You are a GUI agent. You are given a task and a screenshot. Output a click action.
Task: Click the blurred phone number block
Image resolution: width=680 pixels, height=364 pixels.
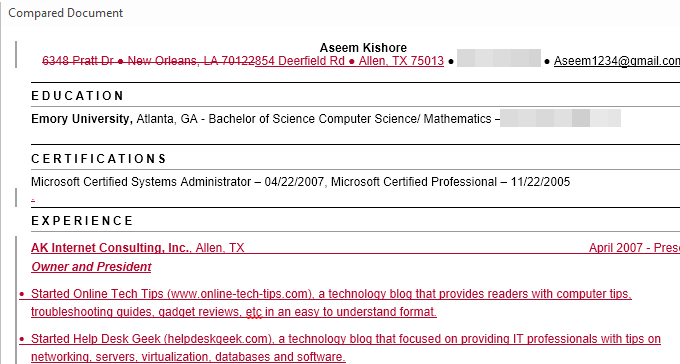coord(499,58)
